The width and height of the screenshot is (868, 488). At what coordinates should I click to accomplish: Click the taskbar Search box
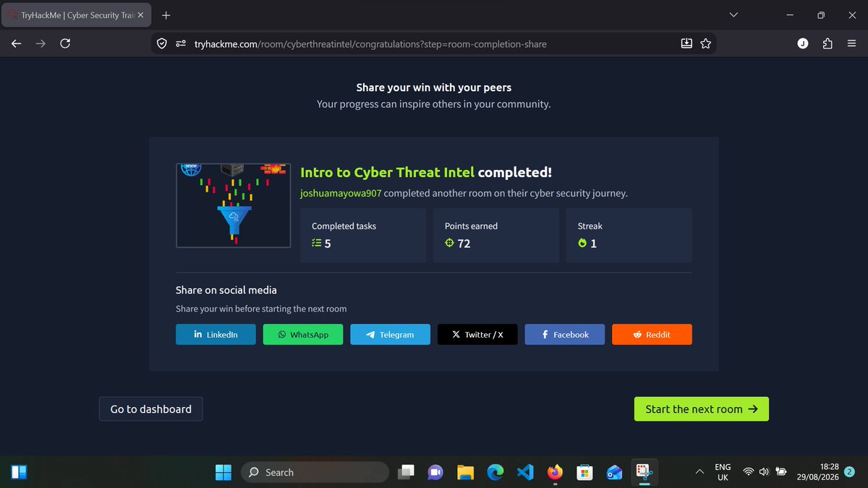coord(315,472)
